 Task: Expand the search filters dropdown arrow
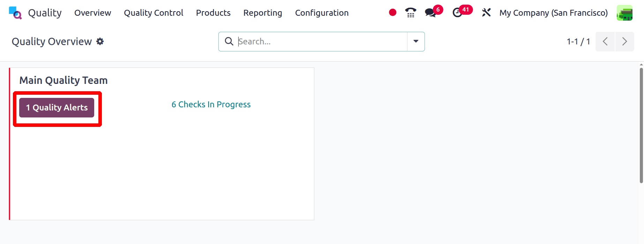[x=416, y=42]
